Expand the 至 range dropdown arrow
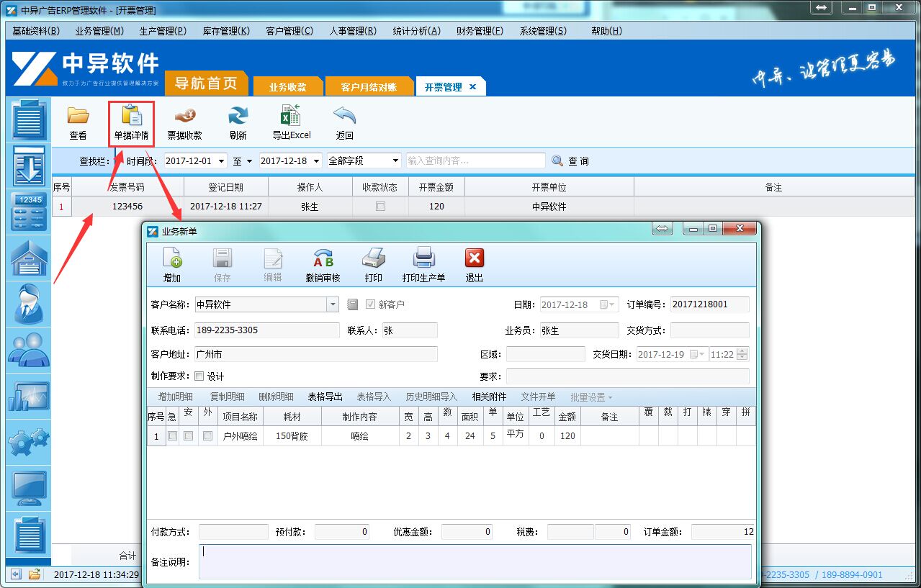Viewport: 921px width, 588px height. [249, 161]
